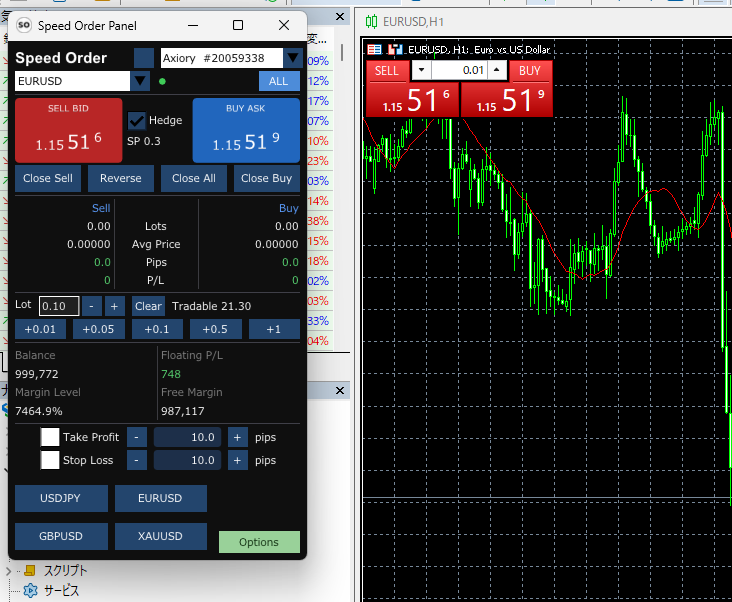Add +0.01 to lot size
This screenshot has width=732, height=602.
coord(40,329)
